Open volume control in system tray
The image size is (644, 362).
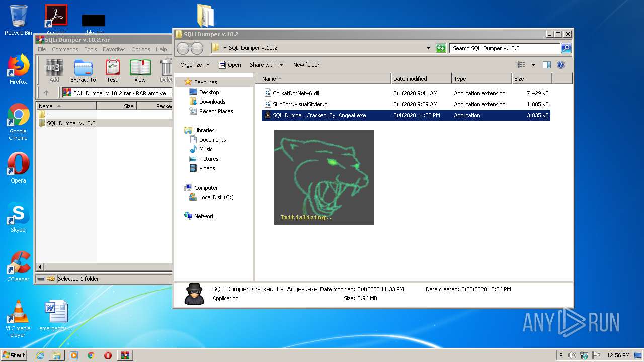pyautogui.click(x=572, y=355)
